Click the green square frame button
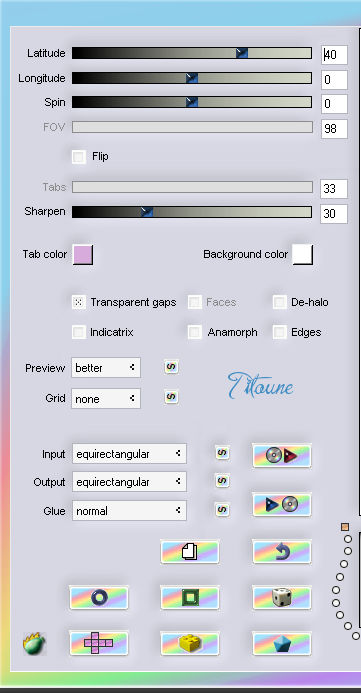 click(x=190, y=598)
